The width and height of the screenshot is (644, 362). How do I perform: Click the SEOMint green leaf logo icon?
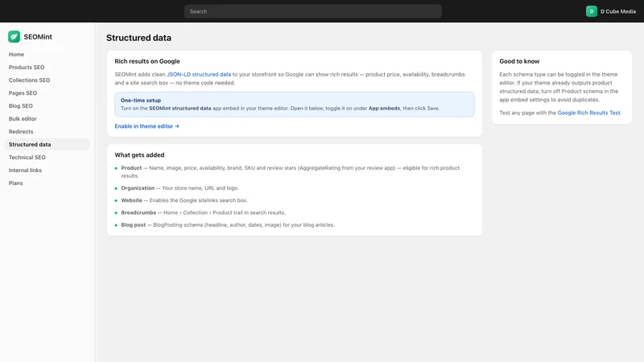coord(14,36)
